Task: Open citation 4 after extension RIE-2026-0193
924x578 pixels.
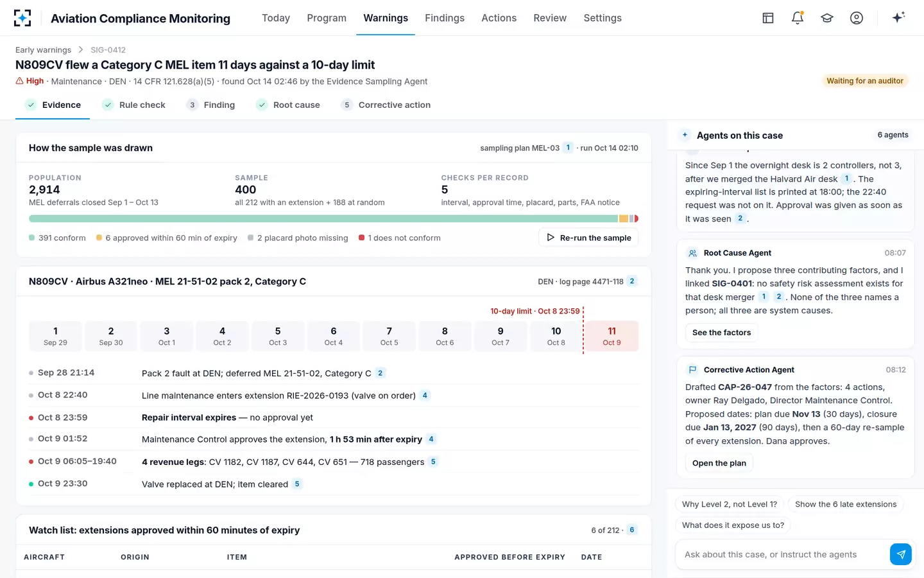Action: 425,396
